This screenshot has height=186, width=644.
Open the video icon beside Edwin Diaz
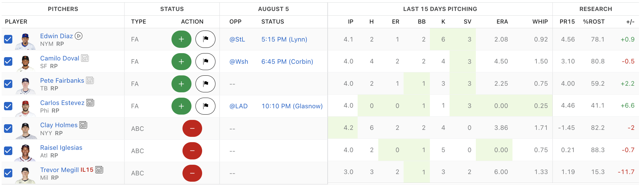coord(79,36)
